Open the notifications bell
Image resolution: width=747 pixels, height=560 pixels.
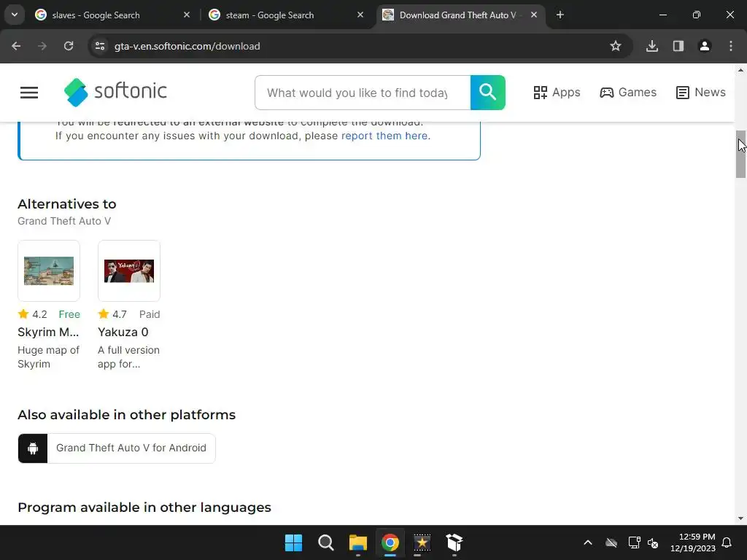(727, 542)
